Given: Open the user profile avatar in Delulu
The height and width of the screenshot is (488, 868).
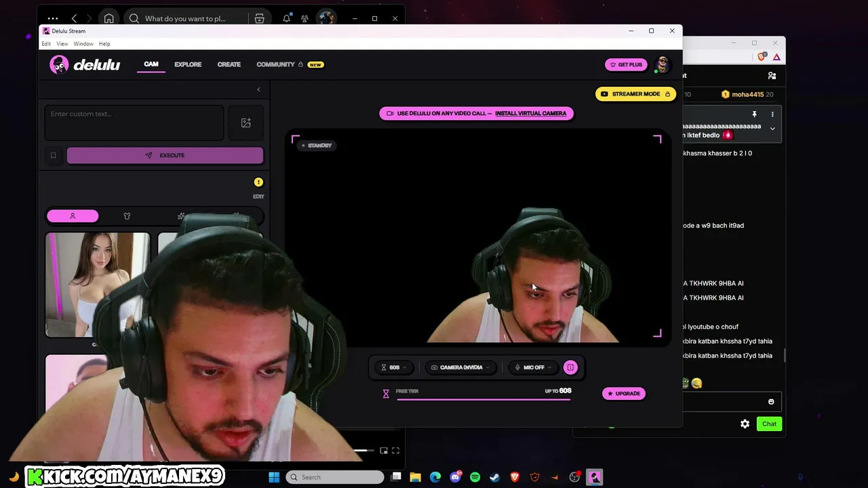Looking at the screenshot, I should (x=663, y=64).
